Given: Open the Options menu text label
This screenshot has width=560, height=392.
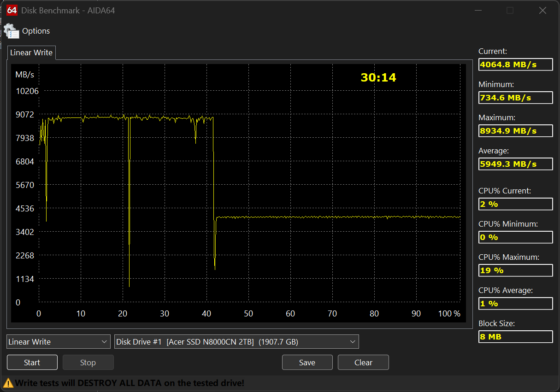Looking at the screenshot, I should pos(36,31).
